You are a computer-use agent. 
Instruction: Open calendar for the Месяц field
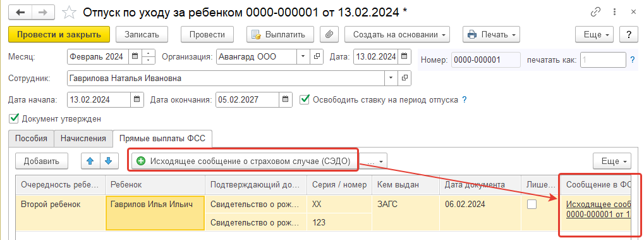[135, 57]
